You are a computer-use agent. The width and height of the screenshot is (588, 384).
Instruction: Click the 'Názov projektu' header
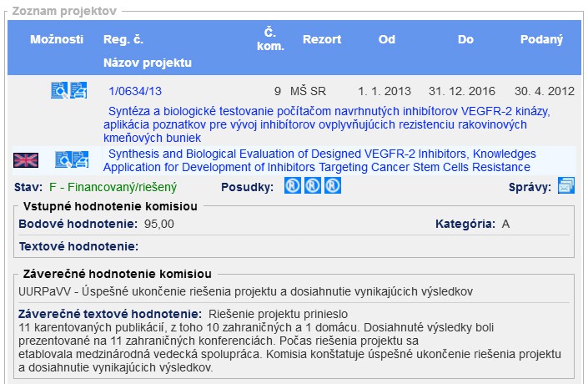click(148, 63)
